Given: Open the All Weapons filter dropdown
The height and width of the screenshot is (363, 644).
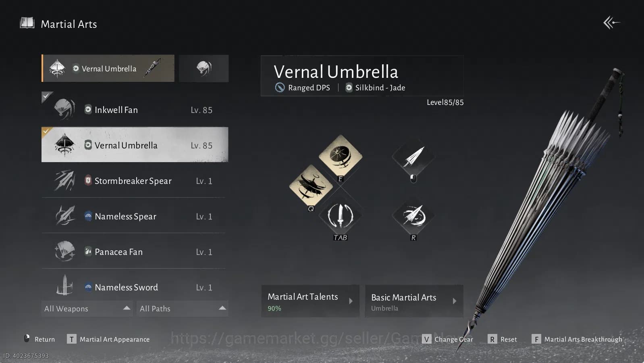Looking at the screenshot, I should click(x=87, y=309).
